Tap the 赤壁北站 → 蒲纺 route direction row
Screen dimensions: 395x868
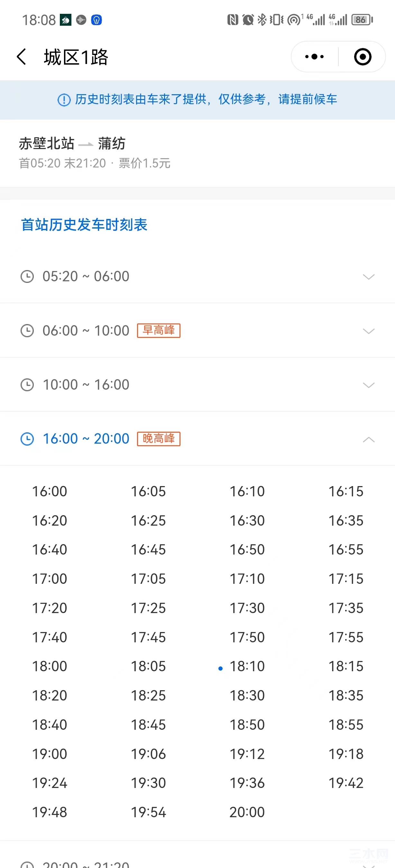point(197,153)
